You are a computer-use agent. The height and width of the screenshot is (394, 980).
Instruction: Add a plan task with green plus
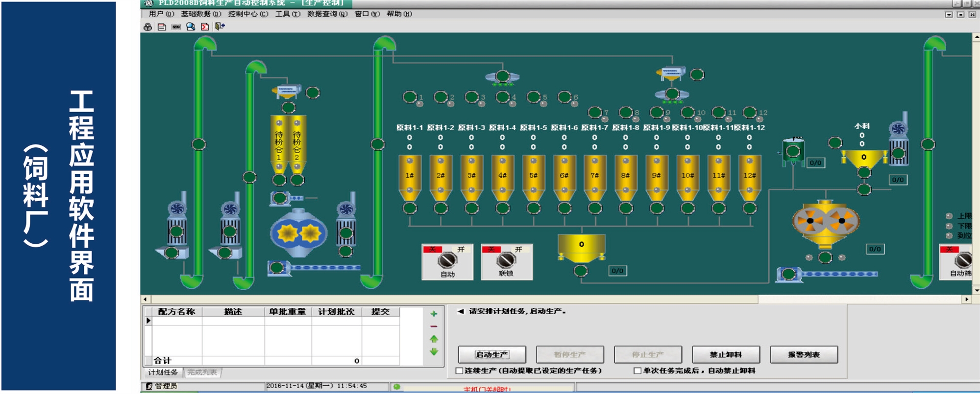pos(434,314)
